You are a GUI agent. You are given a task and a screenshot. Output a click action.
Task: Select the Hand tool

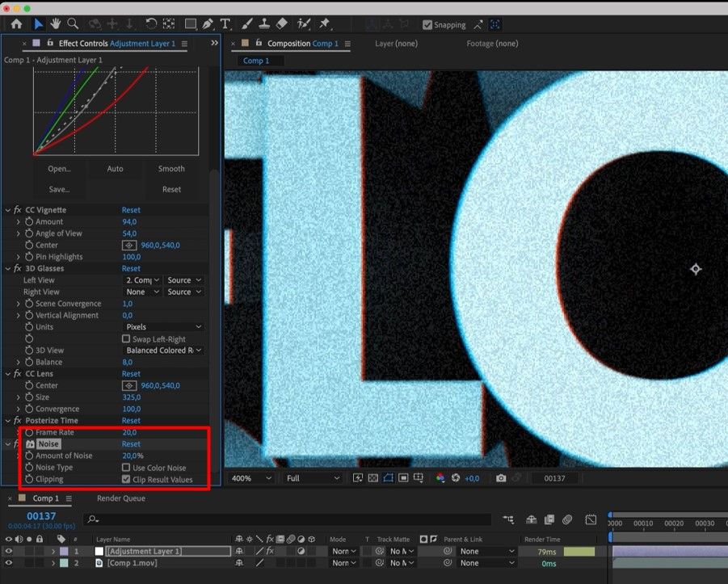[x=56, y=24]
